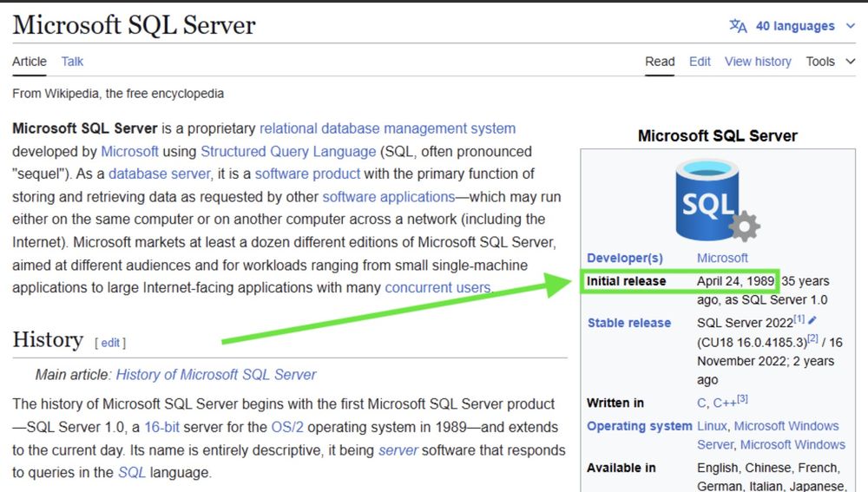Expand the Tools dropdown menu
The width and height of the screenshot is (868, 492).
(831, 62)
